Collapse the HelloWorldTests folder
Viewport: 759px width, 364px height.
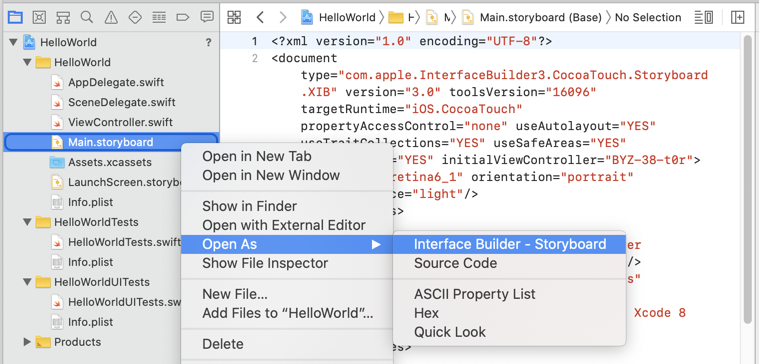(27, 222)
